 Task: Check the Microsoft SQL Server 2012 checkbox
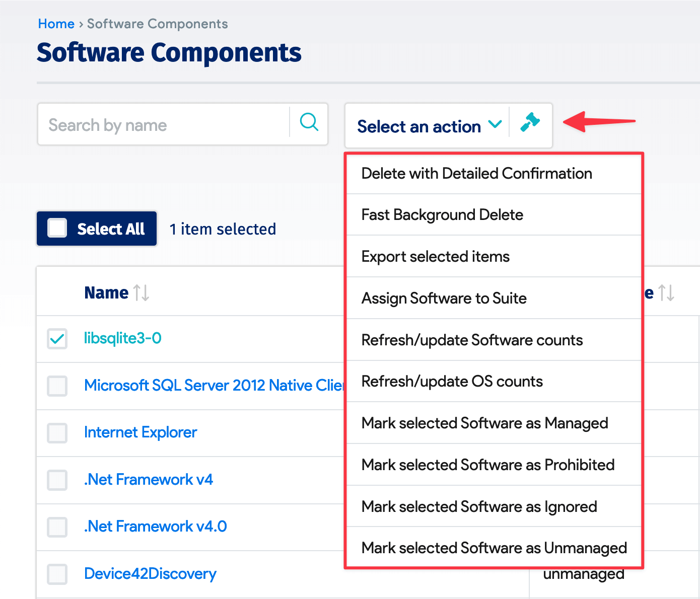pyautogui.click(x=57, y=386)
